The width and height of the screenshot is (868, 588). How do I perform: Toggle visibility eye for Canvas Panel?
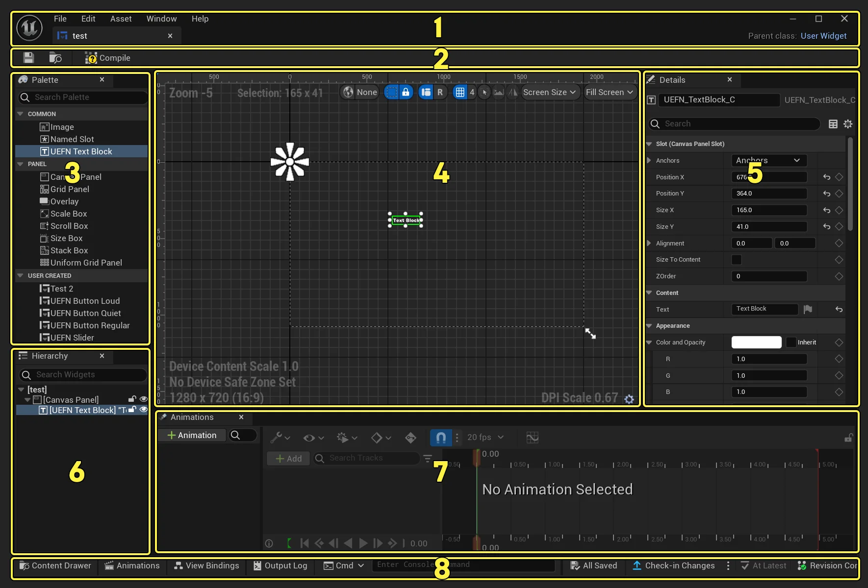pyautogui.click(x=143, y=399)
